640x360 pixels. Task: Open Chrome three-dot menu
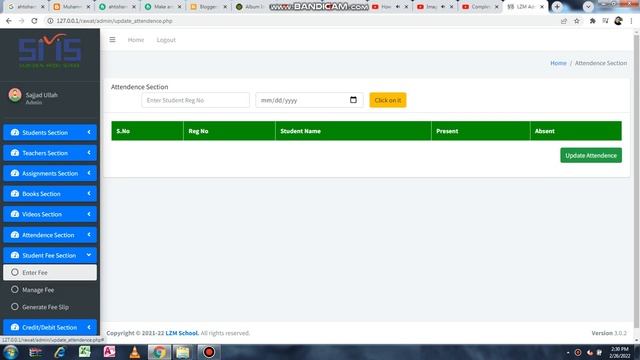coord(631,21)
